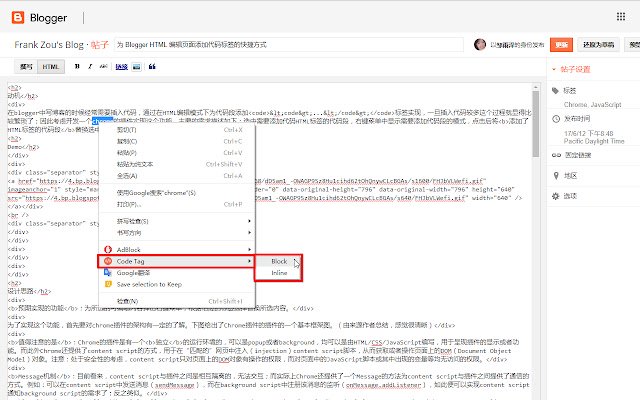Click the options gear icon
Screen dimensions: 640x400
tap(556, 196)
